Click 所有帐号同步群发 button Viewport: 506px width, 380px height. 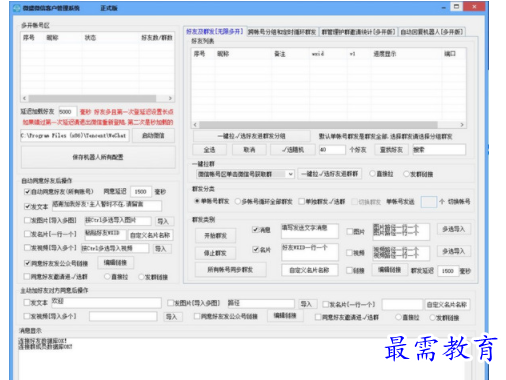pyautogui.click(x=230, y=269)
